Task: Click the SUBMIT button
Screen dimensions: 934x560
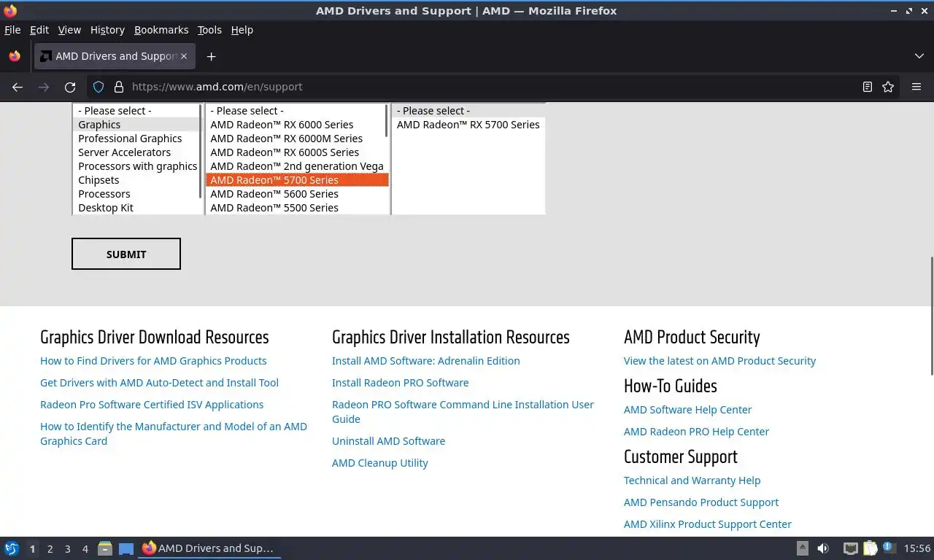Action: [x=126, y=254]
